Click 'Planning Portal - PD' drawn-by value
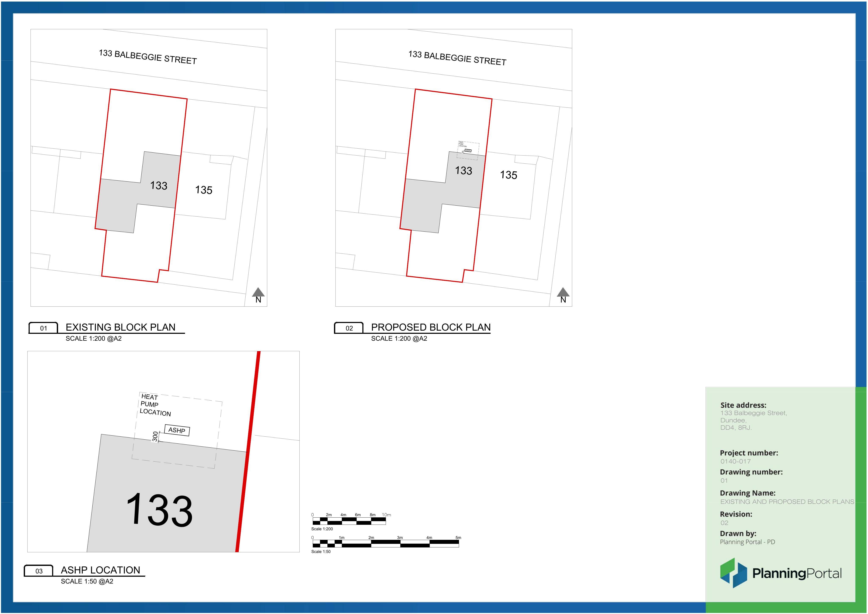This screenshot has height=614, width=868. 747,542
